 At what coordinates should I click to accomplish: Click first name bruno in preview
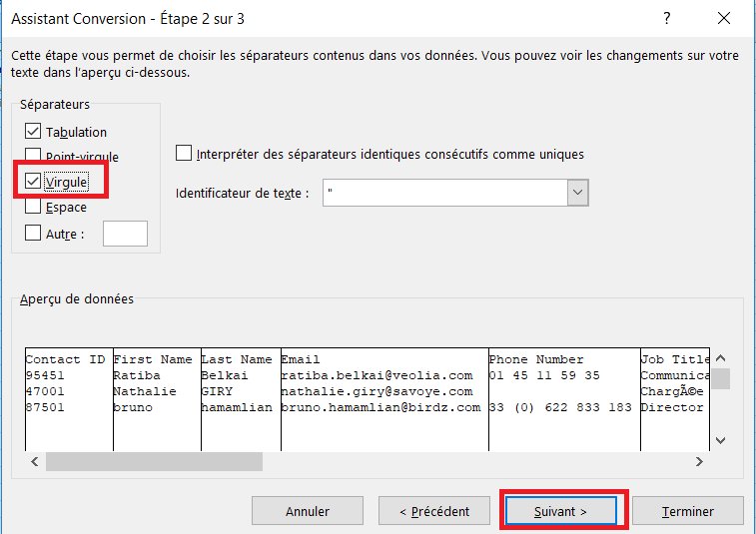[133, 407]
